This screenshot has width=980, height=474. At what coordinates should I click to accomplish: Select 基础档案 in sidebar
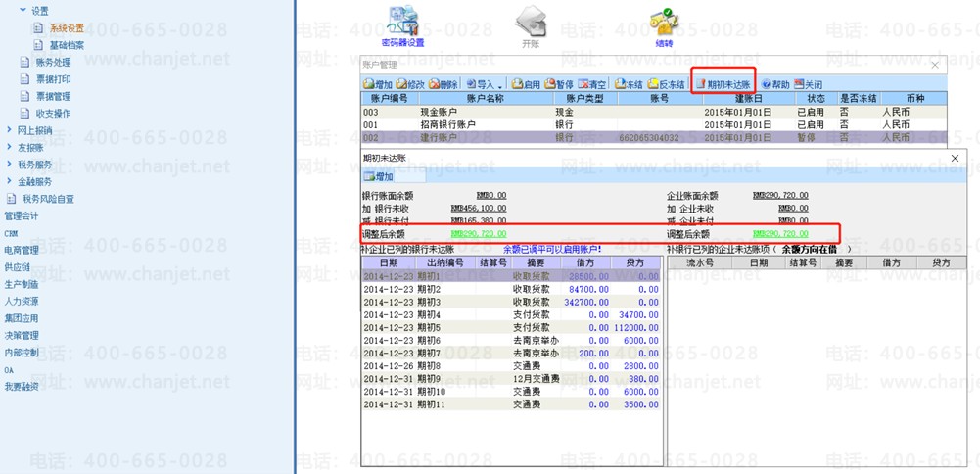click(x=67, y=45)
